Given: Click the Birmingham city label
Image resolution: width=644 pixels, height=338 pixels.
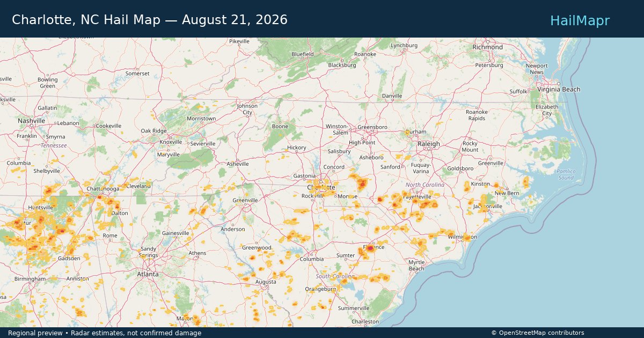Looking at the screenshot, I should 30,279.
